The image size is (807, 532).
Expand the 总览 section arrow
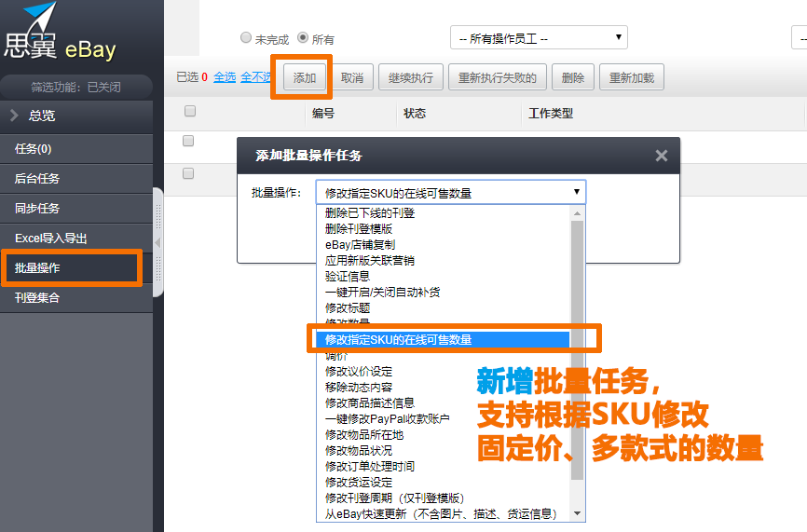tap(14, 116)
